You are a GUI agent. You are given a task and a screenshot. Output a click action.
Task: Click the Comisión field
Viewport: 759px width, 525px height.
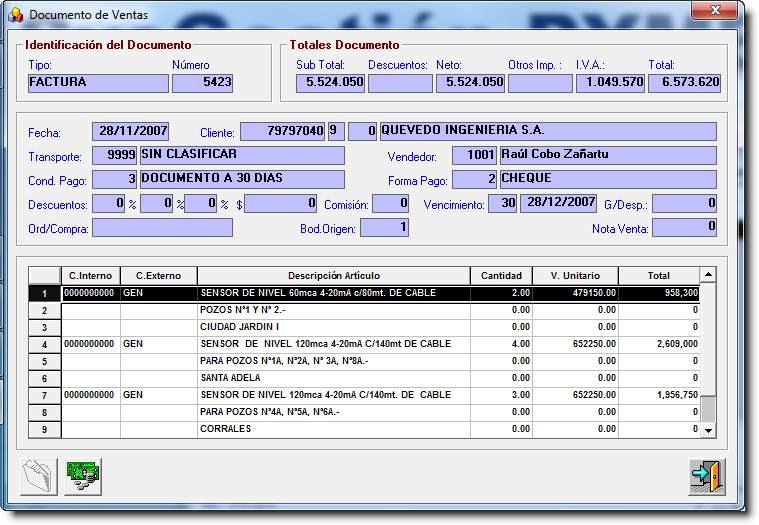(390, 204)
